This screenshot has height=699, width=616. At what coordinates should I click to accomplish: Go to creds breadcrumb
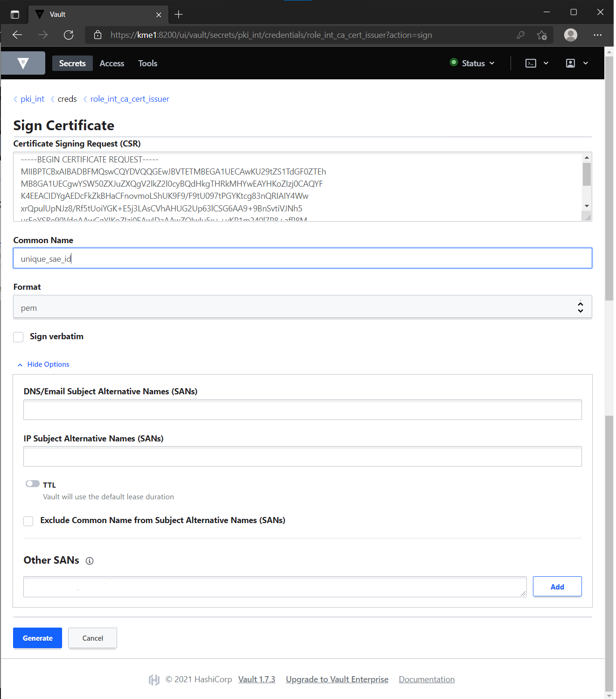pyautogui.click(x=67, y=99)
